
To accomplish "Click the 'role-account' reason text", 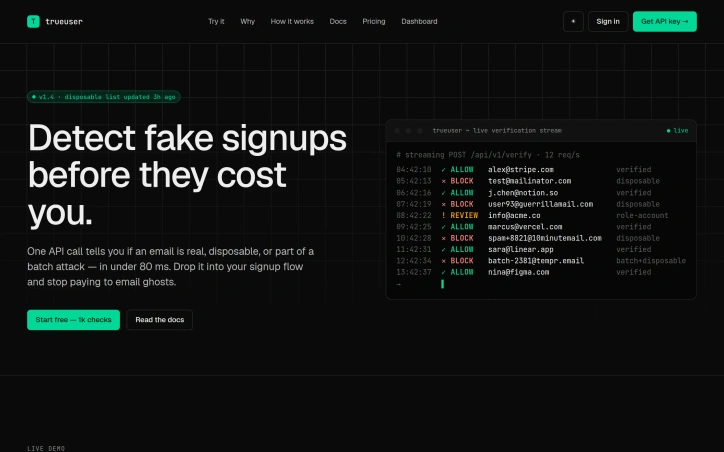I will [x=642, y=215].
